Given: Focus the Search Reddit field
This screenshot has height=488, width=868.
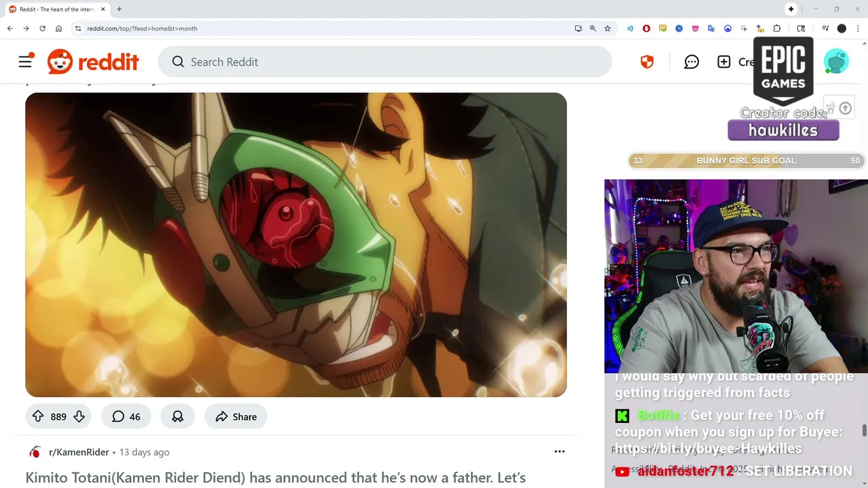Looking at the screenshot, I should pos(384,62).
